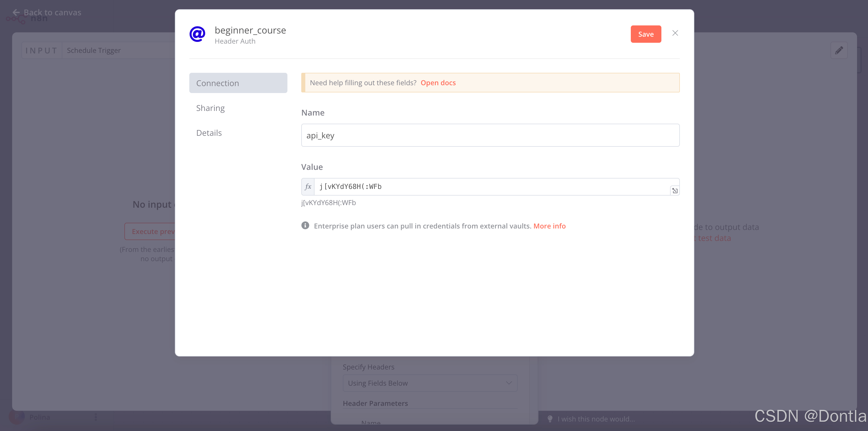Click the Execute previous nodes button
This screenshot has width=868, height=431.
click(x=149, y=231)
